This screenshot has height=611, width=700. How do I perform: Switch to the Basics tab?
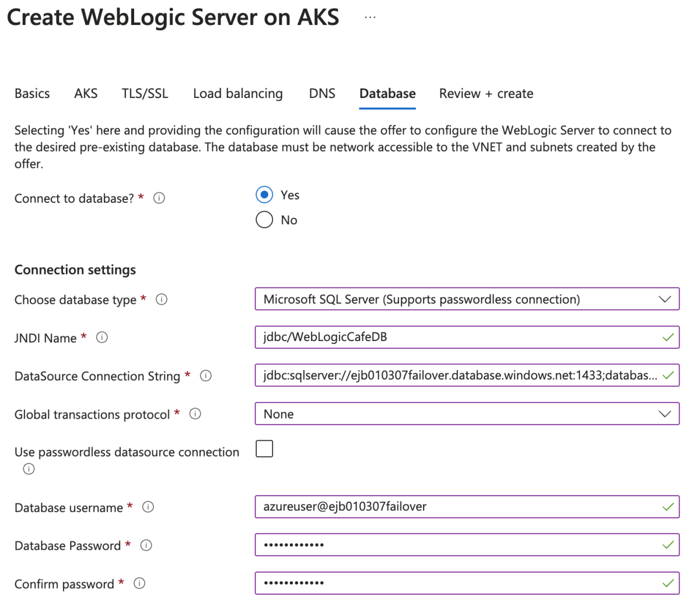point(32,94)
